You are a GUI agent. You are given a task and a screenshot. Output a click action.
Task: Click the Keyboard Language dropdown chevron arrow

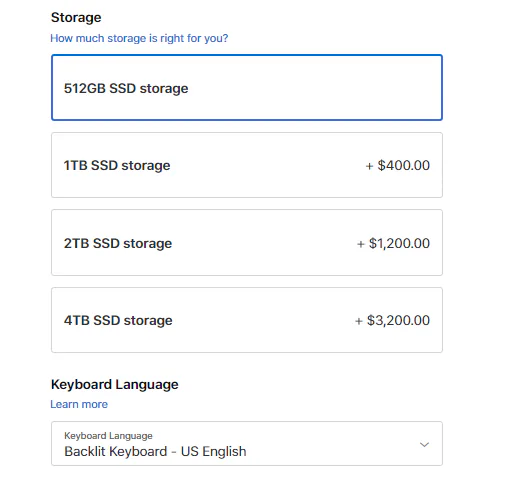[424, 445]
